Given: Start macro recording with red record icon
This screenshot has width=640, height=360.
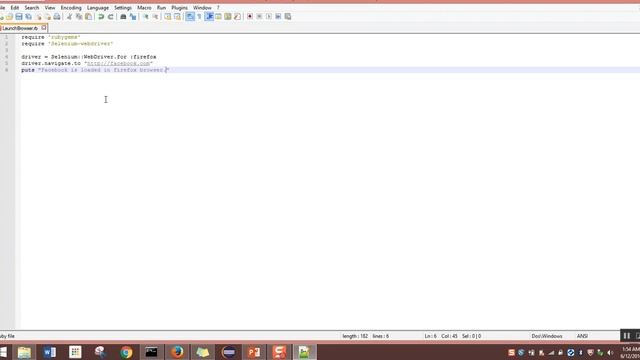Looking at the screenshot, I should point(250,17).
